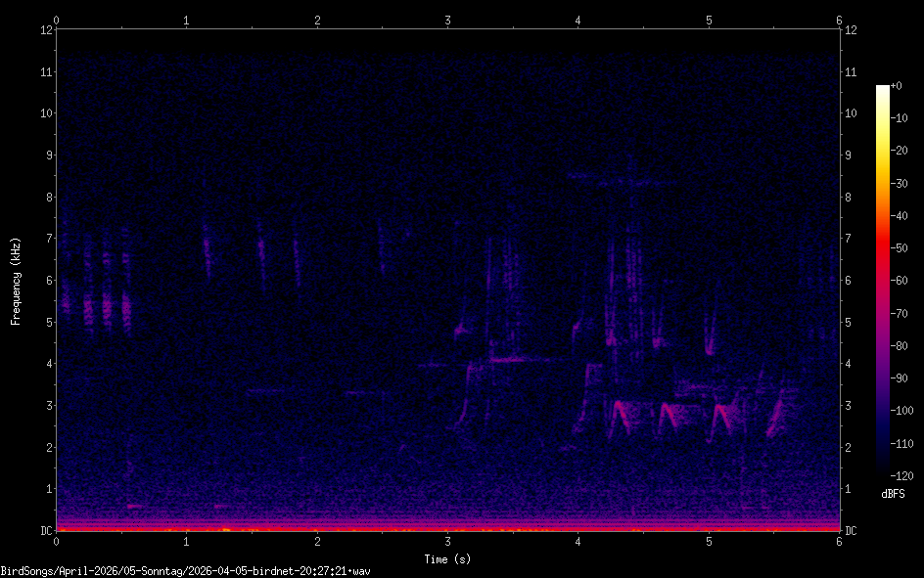Screen dimensions: 924x578
Task: Click the DC label on the right axis
Action: point(852,531)
